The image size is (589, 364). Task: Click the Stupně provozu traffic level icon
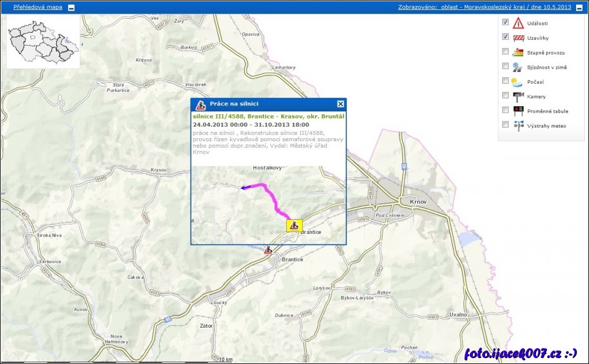coord(517,52)
